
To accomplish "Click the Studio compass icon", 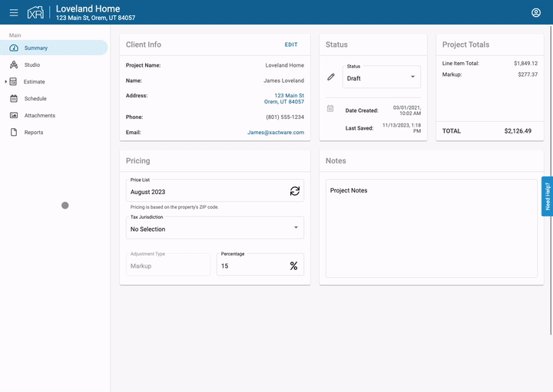I will [14, 64].
